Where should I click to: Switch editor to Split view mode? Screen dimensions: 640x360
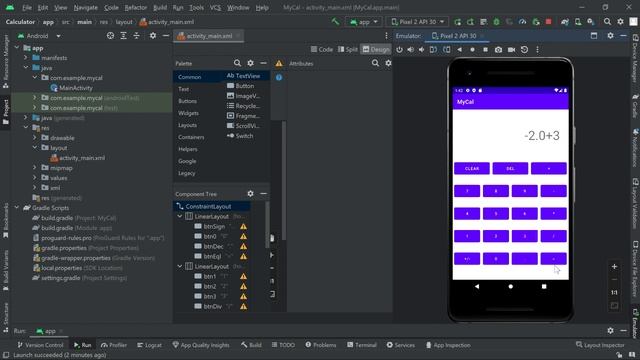[x=347, y=49]
